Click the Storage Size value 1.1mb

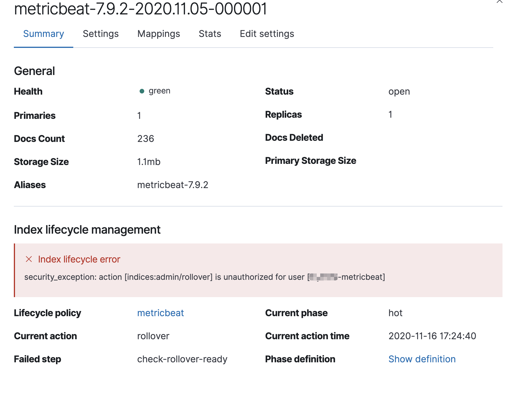[x=149, y=162]
